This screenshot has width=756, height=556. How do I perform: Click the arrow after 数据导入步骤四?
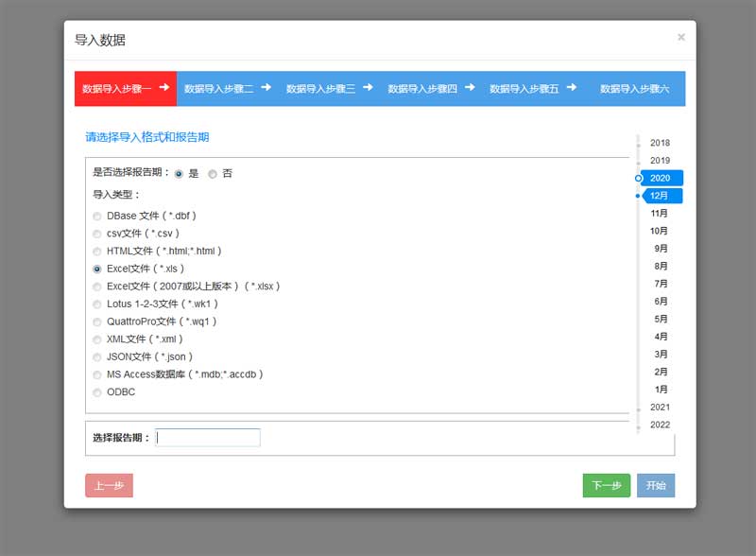click(x=470, y=87)
